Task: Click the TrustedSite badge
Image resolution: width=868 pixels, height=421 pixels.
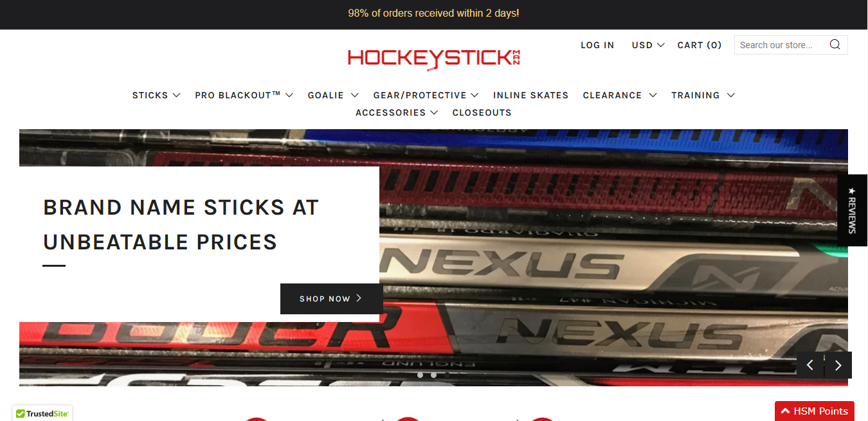Action: point(42,413)
